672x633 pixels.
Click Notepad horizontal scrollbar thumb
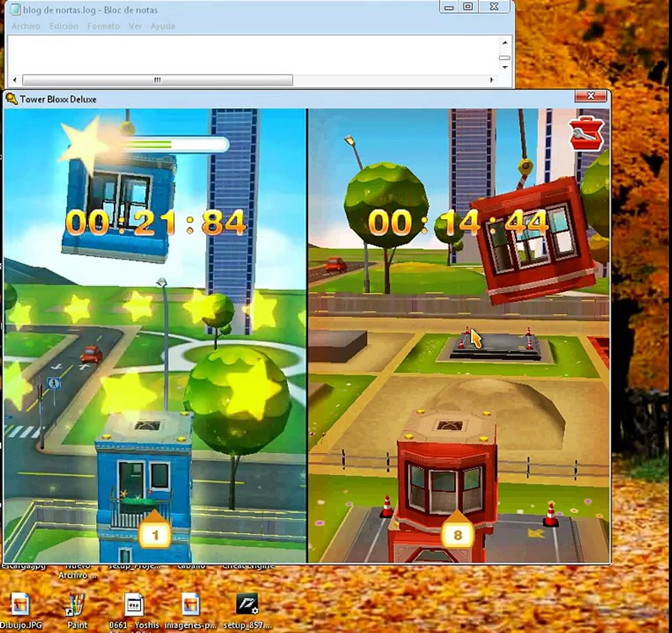(157, 80)
